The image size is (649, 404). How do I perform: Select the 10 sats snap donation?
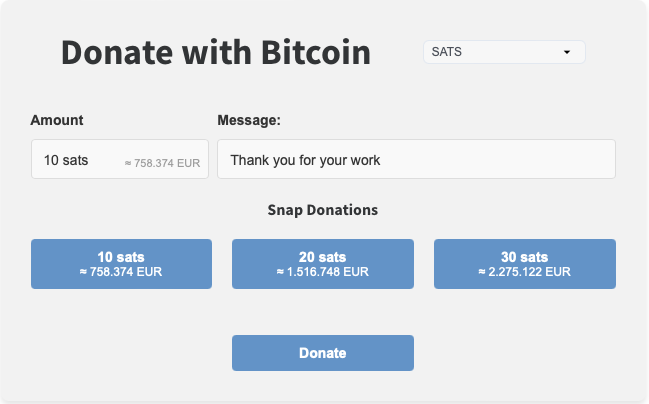[x=121, y=264]
